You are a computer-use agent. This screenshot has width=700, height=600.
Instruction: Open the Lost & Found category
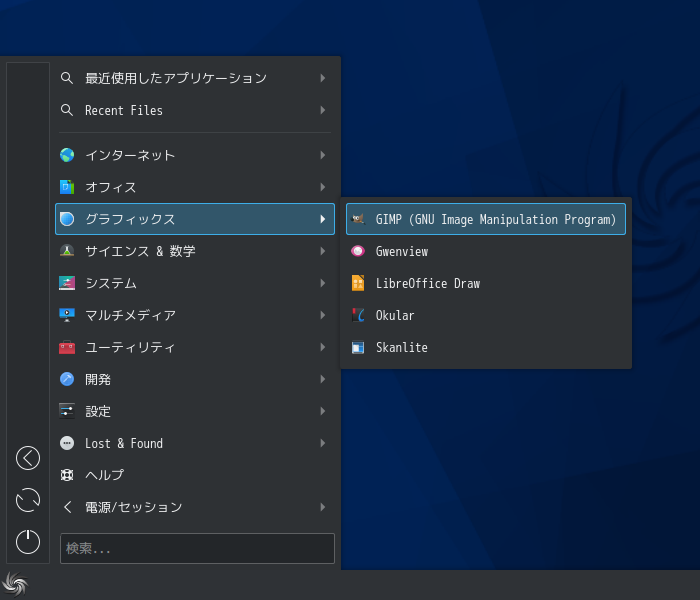[195, 443]
